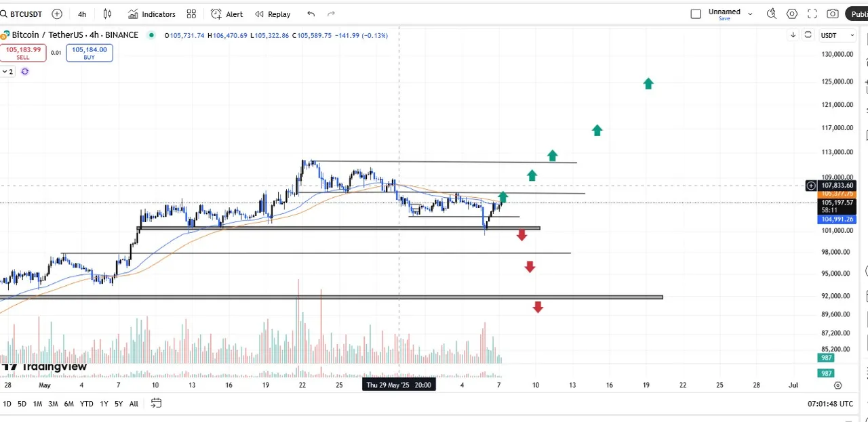Click the 113,000.00 price axis label
This screenshot has width=868, height=422.
click(x=837, y=152)
